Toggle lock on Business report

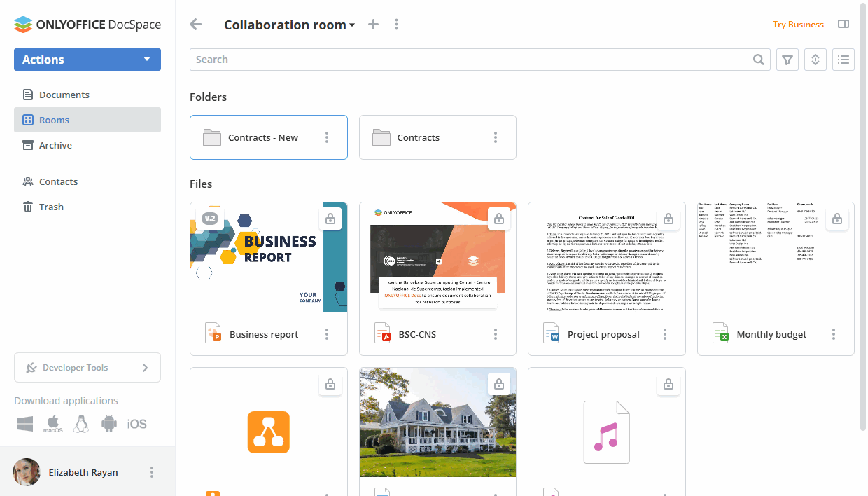pos(330,219)
